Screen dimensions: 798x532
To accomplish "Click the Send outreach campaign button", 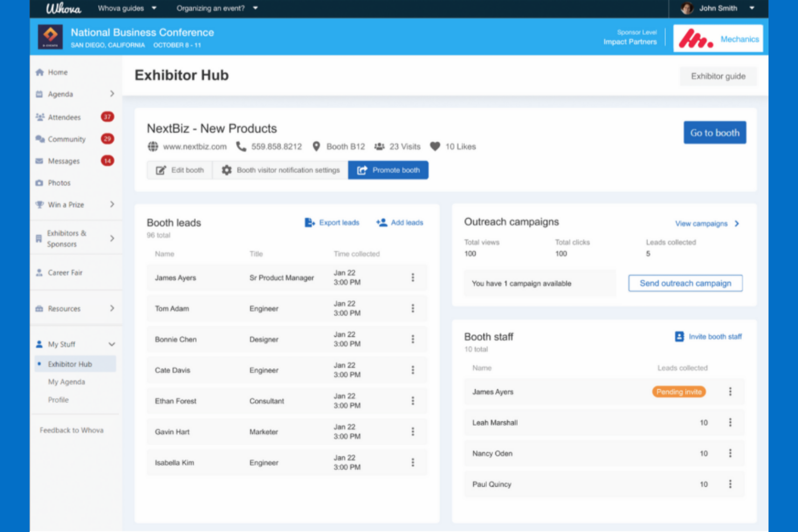I will tap(685, 283).
